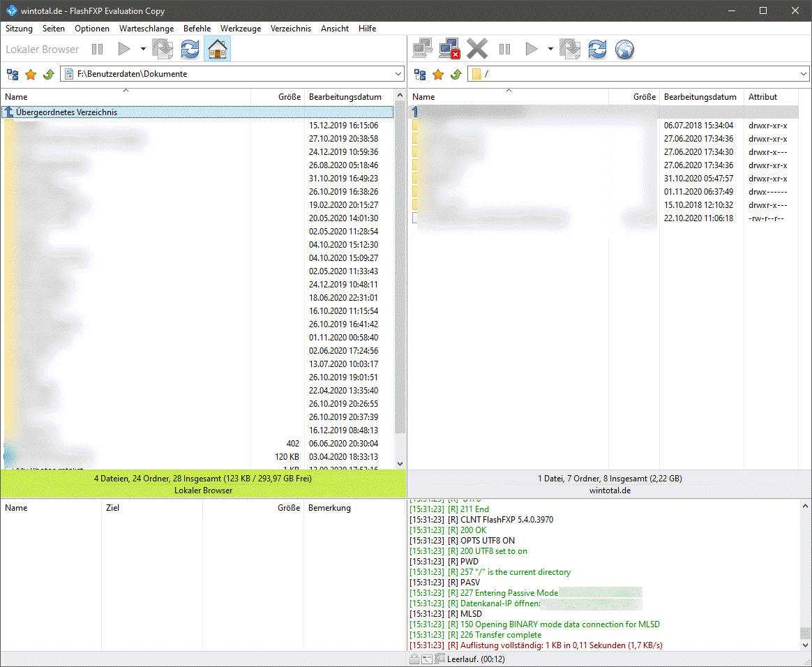Select local row dated 04.10.2020 15:12:30
Image resolution: width=812 pixels, height=667 pixels.
[197, 244]
